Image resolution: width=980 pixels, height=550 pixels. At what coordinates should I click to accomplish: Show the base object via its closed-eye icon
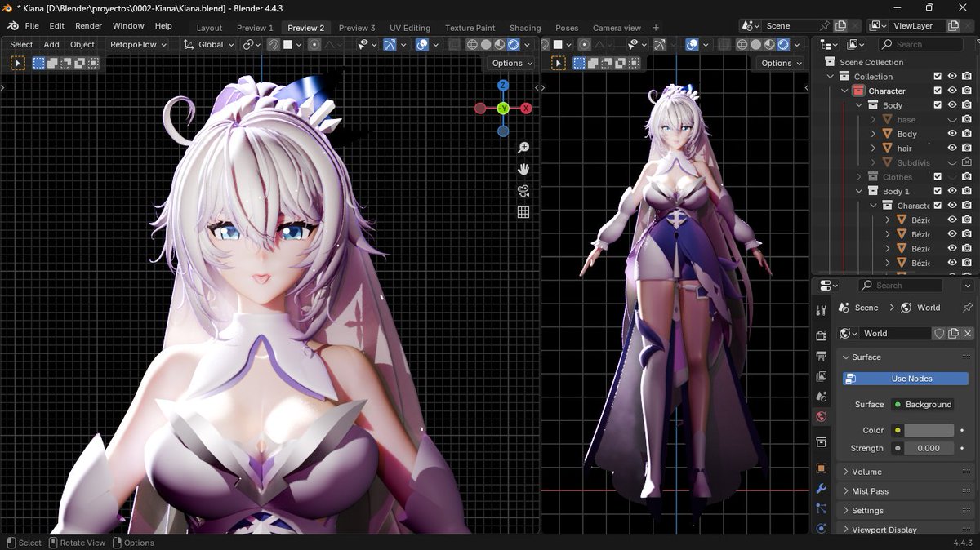[952, 120]
